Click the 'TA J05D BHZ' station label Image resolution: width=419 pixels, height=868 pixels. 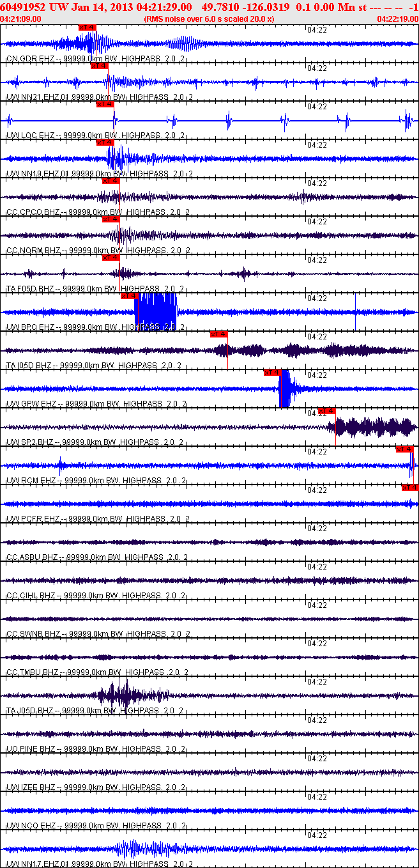[30, 711]
